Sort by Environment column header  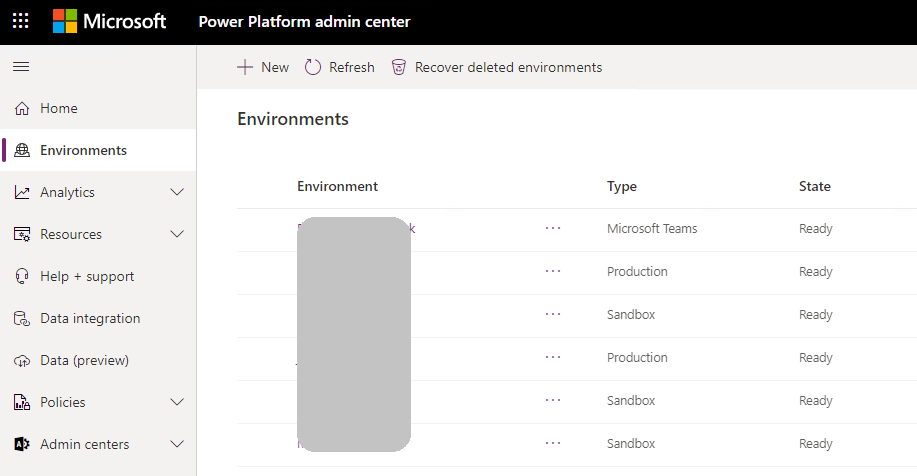[337, 187]
